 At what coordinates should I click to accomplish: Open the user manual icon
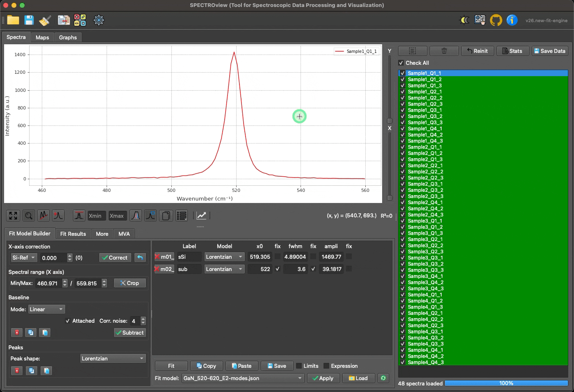480,20
